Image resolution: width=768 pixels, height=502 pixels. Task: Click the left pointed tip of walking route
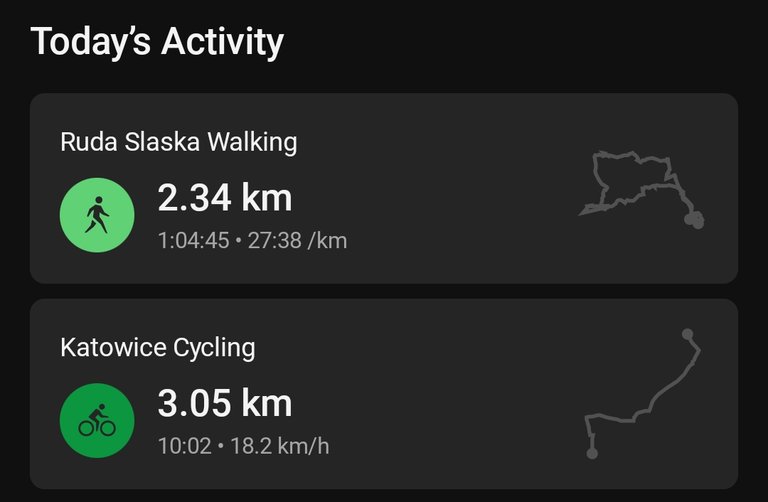click(583, 213)
